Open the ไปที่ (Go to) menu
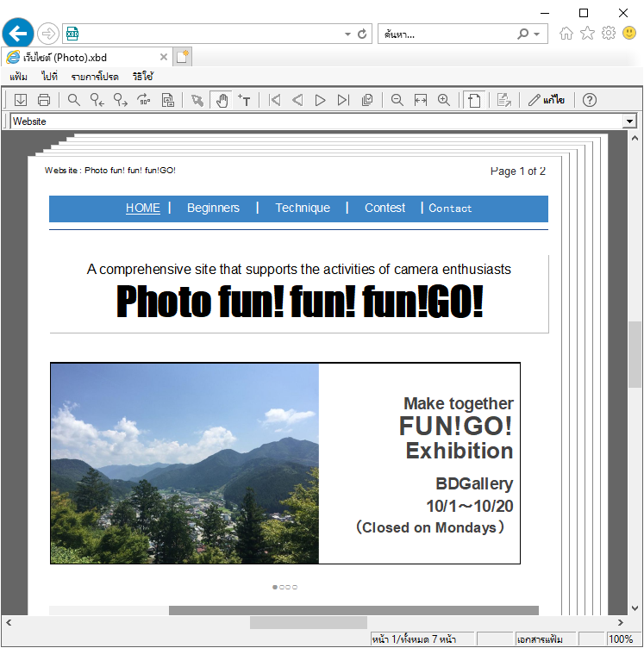 [49, 77]
